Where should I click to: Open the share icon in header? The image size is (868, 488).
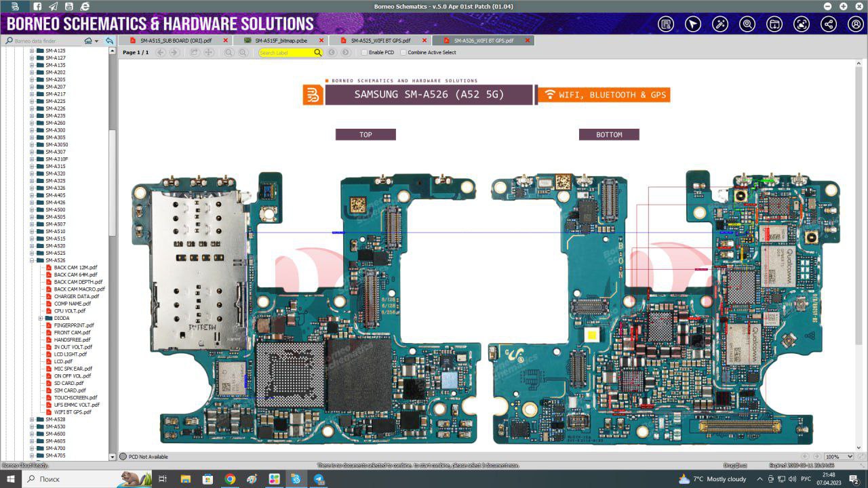pyautogui.click(x=829, y=24)
